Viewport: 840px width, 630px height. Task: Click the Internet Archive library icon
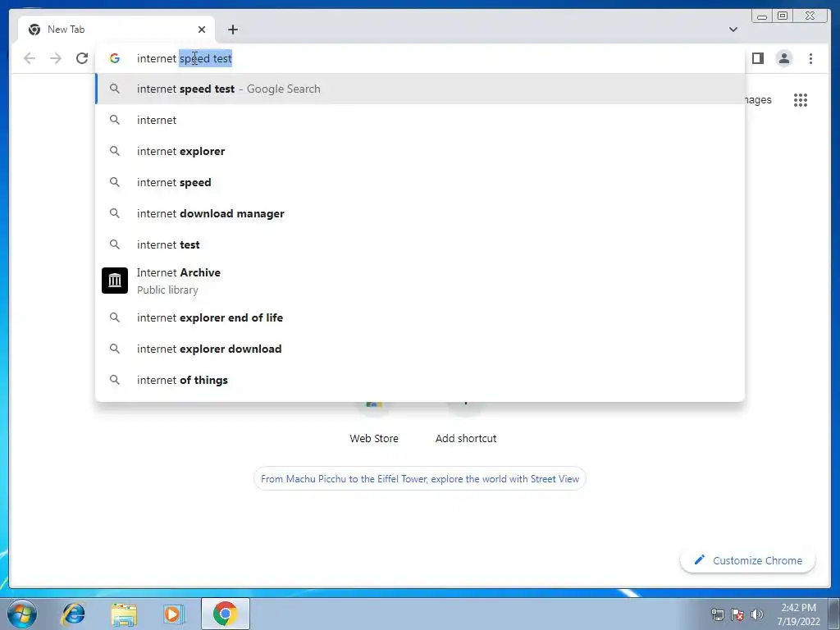coord(115,281)
